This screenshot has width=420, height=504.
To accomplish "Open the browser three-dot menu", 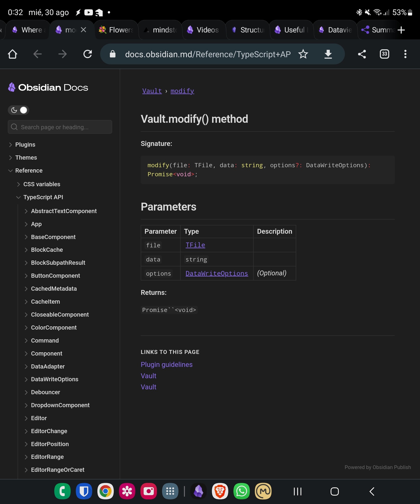I will [405, 54].
